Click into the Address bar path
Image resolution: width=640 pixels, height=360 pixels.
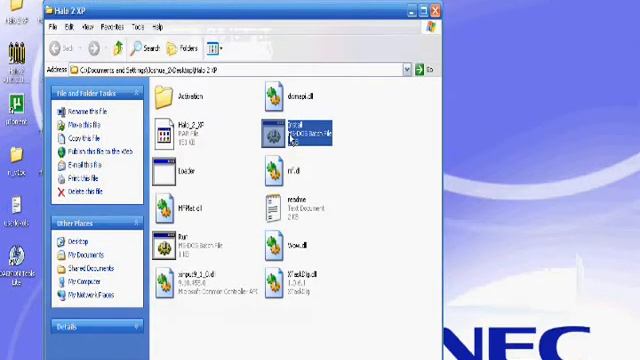236,70
